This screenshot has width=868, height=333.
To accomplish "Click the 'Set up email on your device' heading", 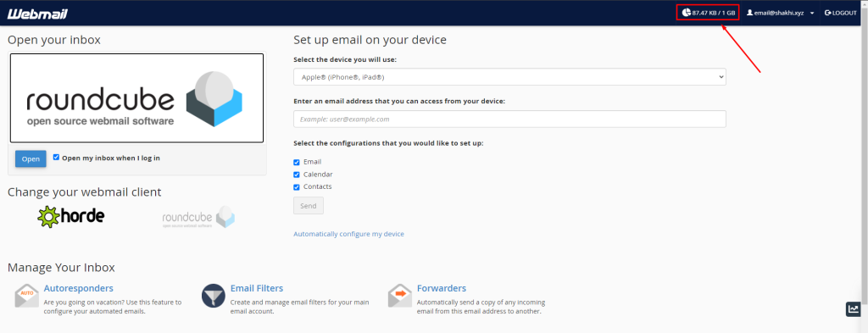I will (x=370, y=40).
